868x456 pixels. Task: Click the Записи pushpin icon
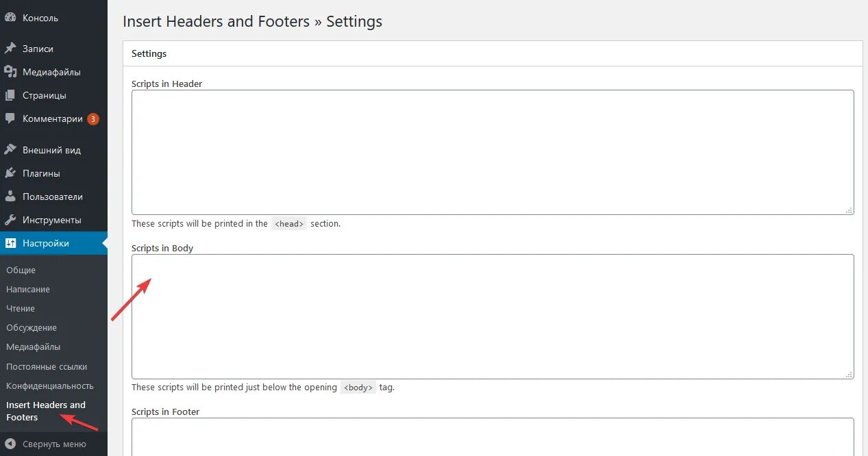coord(10,49)
